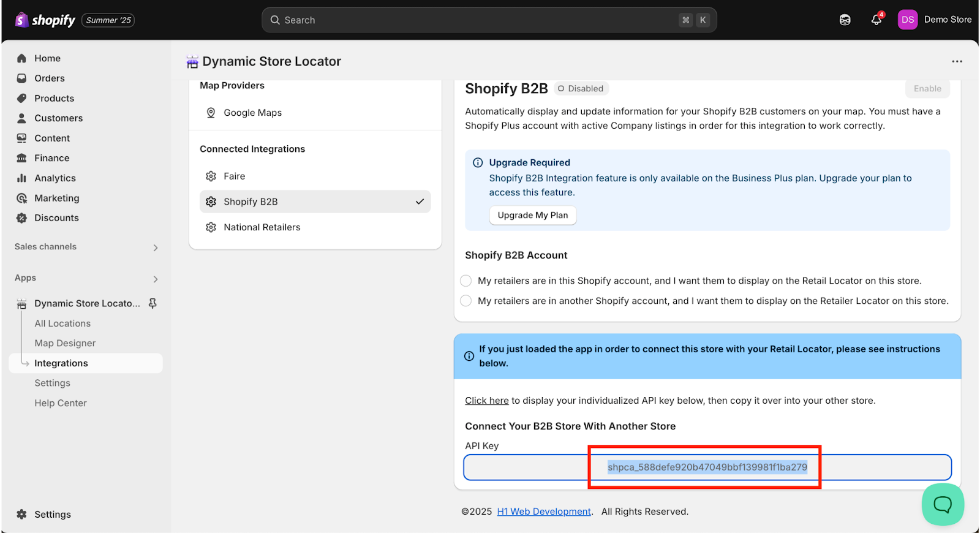Click the Marketing target icon

22,198
